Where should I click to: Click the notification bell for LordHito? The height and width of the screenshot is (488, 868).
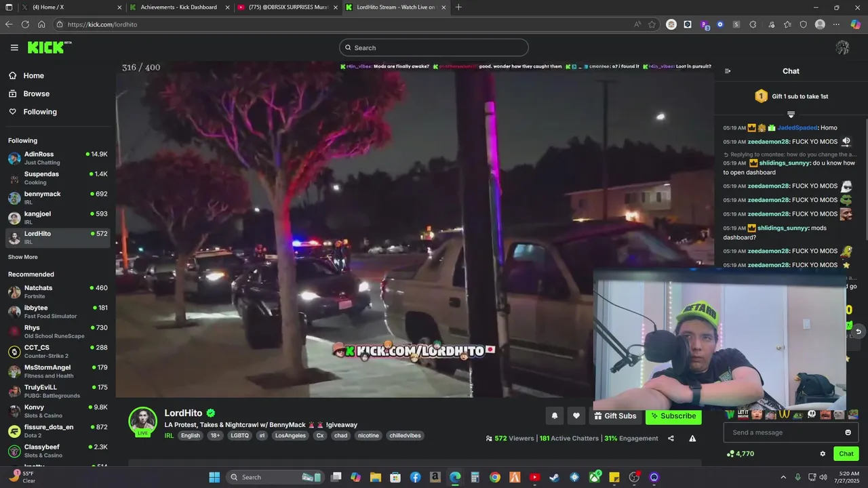coord(555,416)
